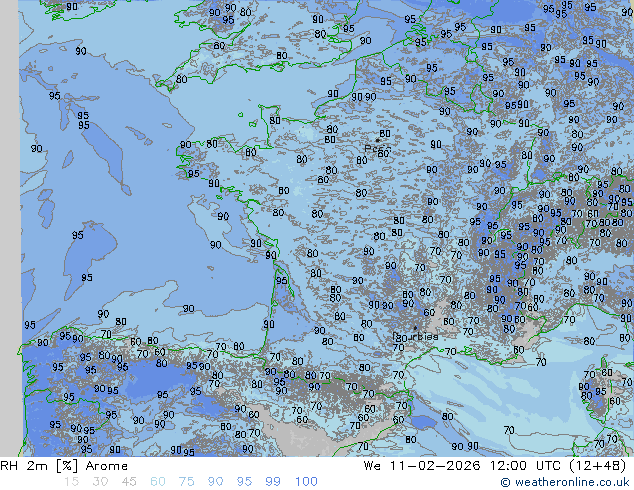Pick the 75 legend value

[187, 482]
